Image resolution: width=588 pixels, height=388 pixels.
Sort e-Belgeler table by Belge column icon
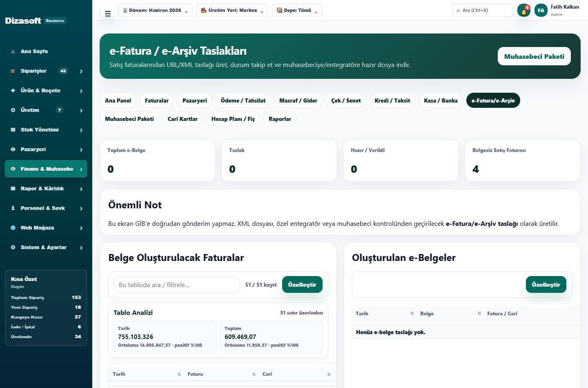pyautogui.click(x=479, y=314)
